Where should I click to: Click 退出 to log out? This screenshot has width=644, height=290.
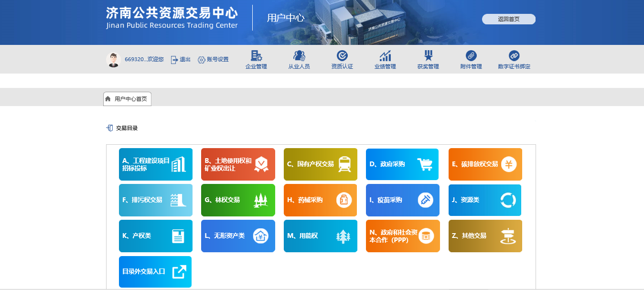(181, 60)
